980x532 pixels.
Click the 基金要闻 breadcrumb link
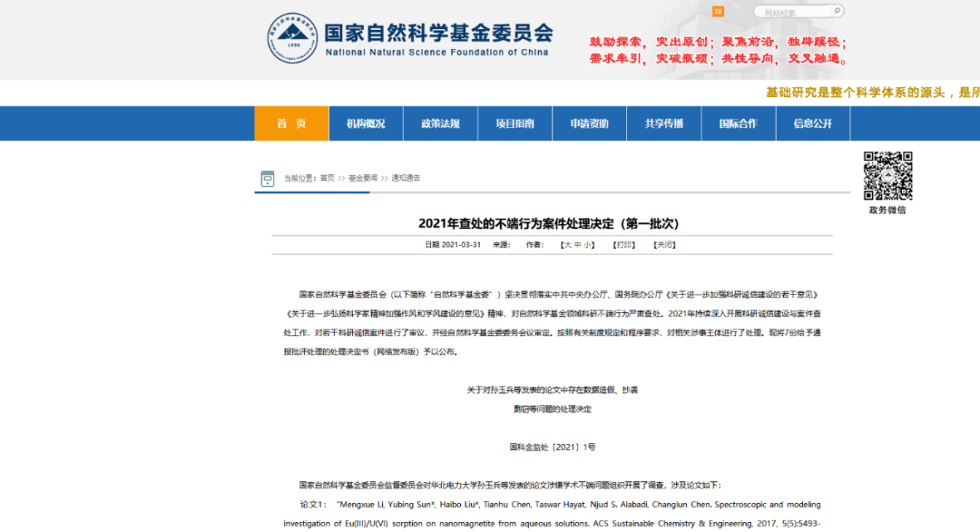click(x=362, y=178)
